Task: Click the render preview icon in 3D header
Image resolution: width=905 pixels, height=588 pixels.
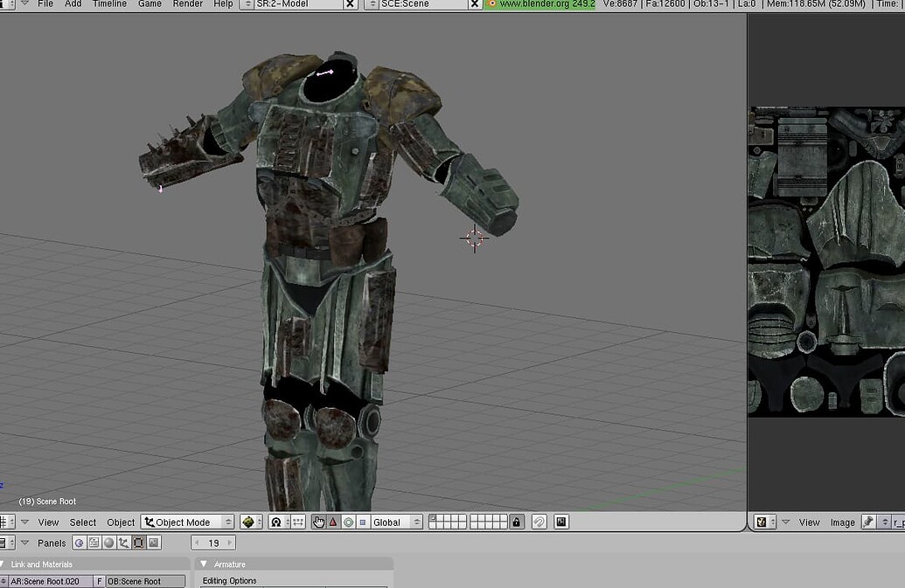Action: (560, 522)
